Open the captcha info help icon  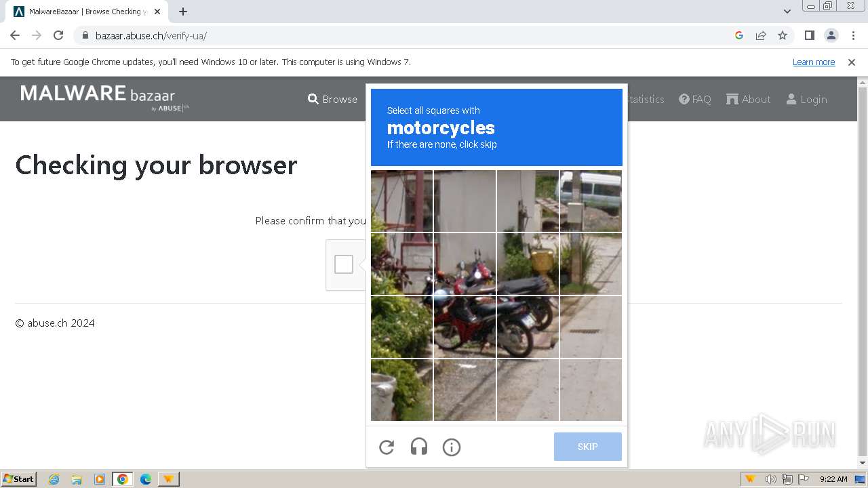[452, 447]
